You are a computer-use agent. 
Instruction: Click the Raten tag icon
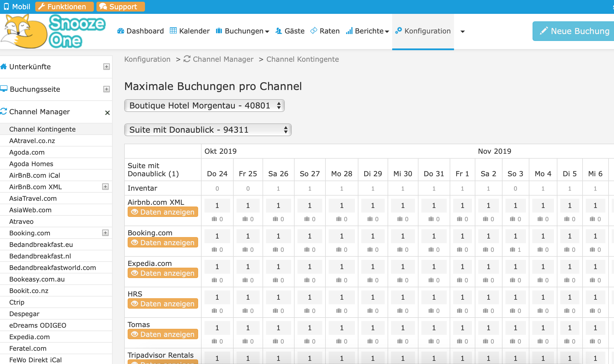pos(314,31)
